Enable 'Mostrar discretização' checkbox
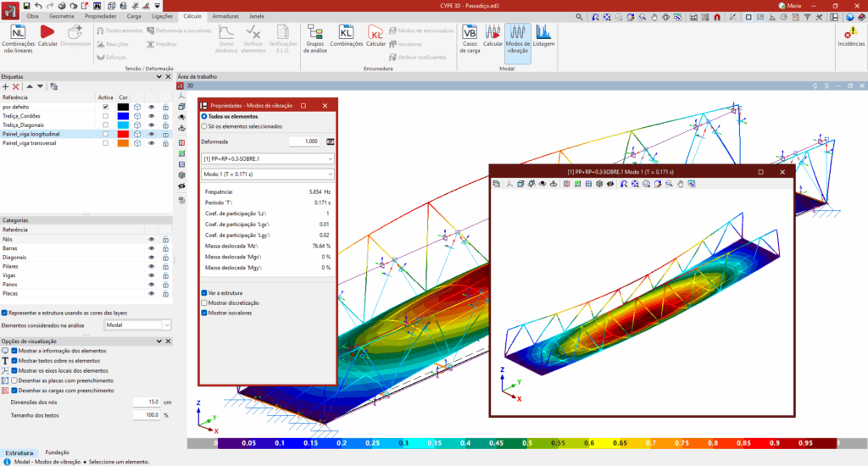The height and width of the screenshot is (466, 868). coord(204,302)
